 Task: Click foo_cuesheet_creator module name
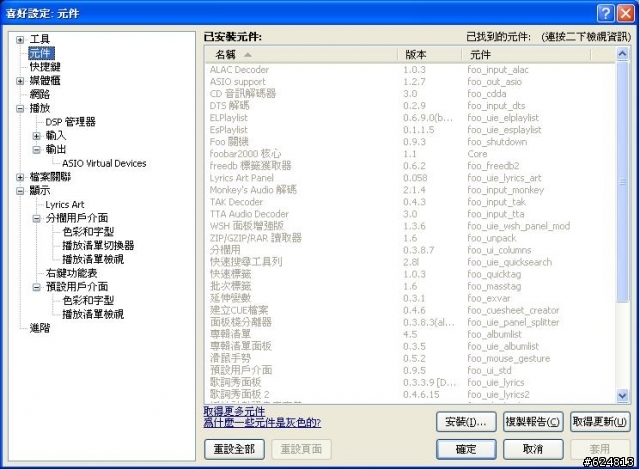tap(513, 310)
